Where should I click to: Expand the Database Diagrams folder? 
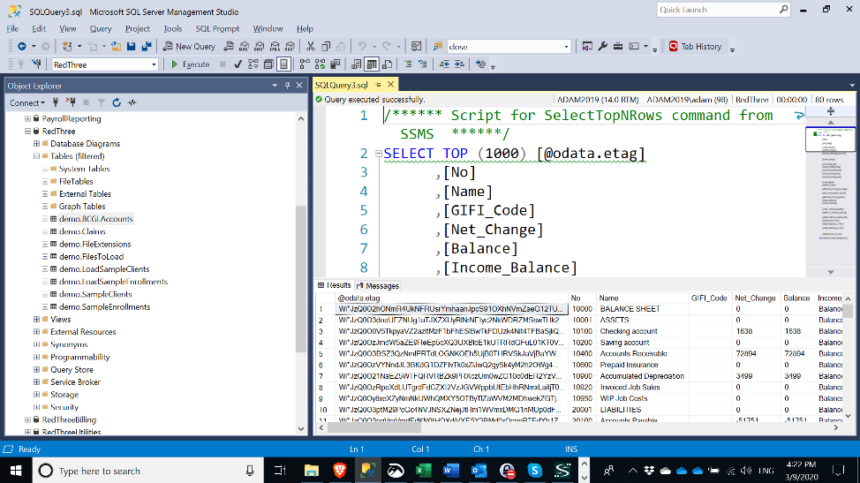tap(36, 144)
